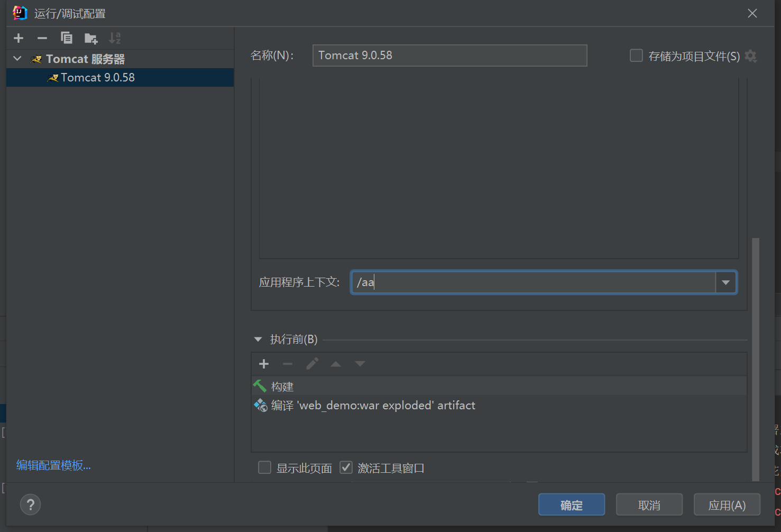Viewport: 781px width, 532px height.
Task: Open the 应用程序上下文 dropdown arrow
Action: point(725,282)
